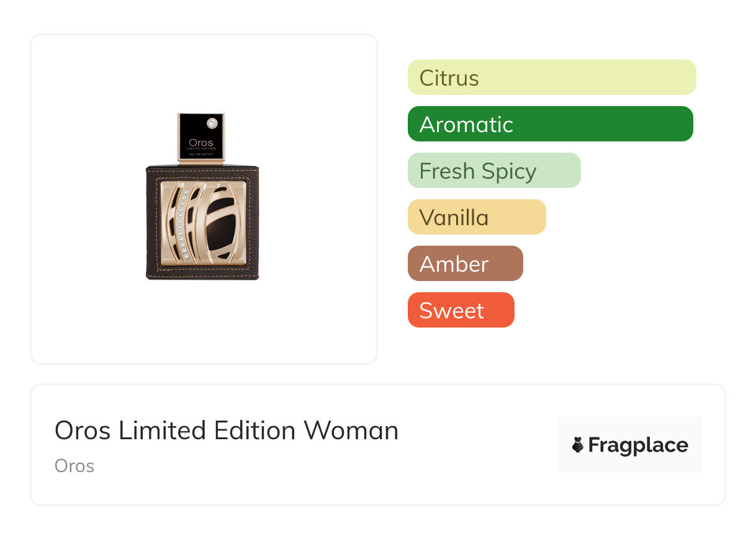Click the blank space between title and Fragplace logo
Image resolution: width=756 pixels, height=536 pixels.
tap(478, 445)
